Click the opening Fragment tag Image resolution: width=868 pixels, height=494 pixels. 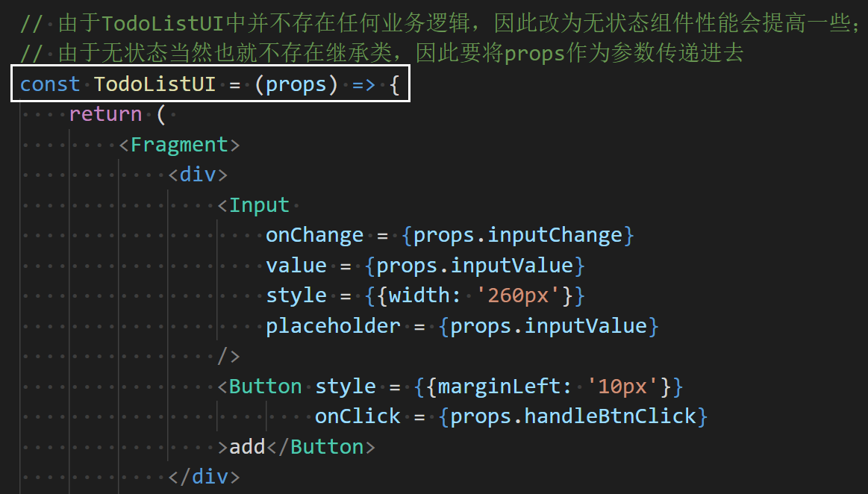[x=179, y=145]
